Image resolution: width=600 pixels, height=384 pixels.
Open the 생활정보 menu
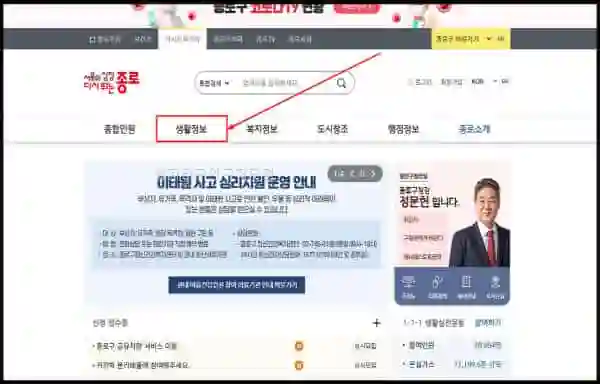click(x=191, y=129)
